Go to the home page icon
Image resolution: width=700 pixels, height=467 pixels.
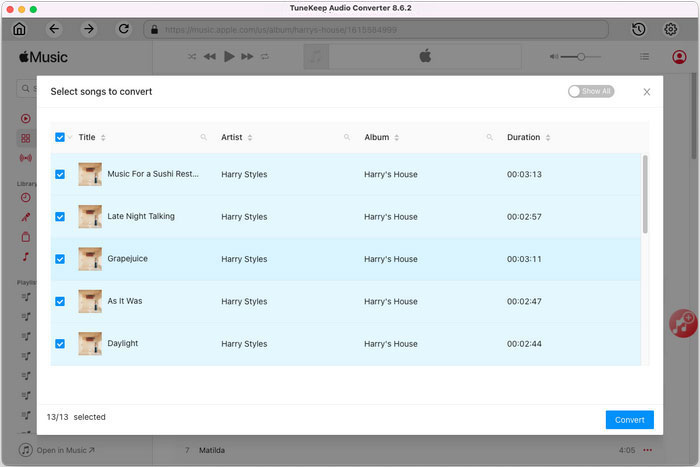19,29
